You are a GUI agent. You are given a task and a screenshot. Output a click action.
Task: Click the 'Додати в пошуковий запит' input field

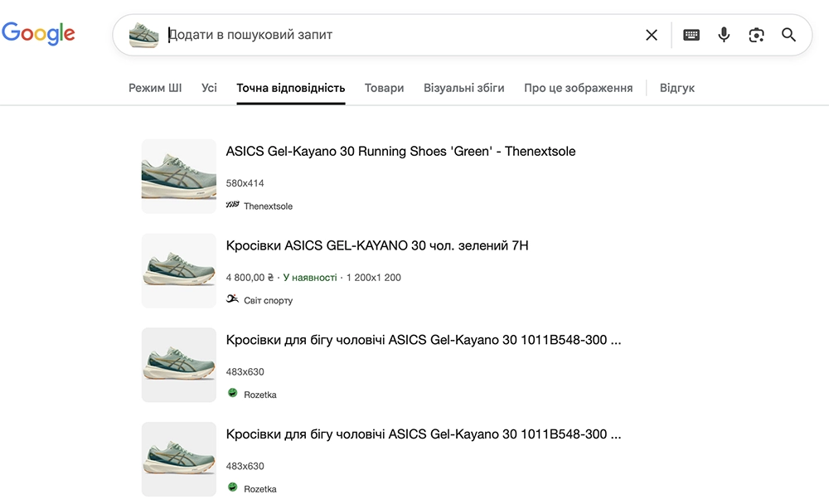coord(398,35)
